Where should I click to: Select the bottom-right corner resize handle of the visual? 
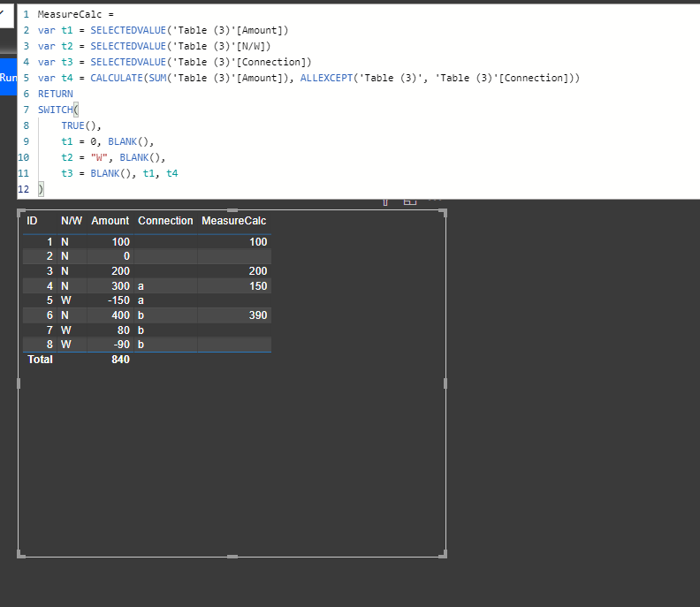coord(445,555)
